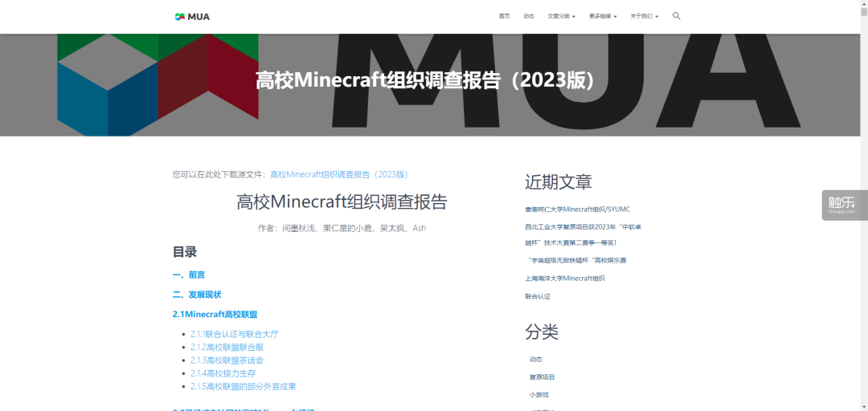
Task: Open recent article 宇宙超级无敌铁锰杯高校娱乐赛
Action: pyautogui.click(x=577, y=260)
